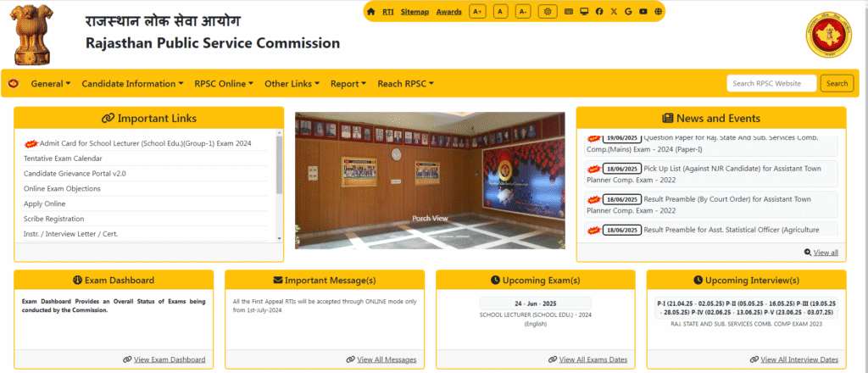Click View all under News and Events
Image resolution: width=868 pixels, height=373 pixels.
[826, 253]
